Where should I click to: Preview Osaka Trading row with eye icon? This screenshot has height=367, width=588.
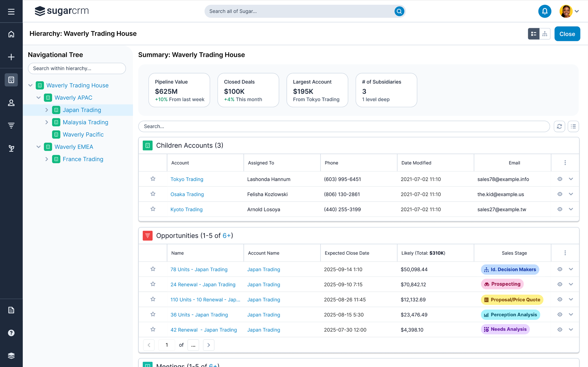click(560, 194)
